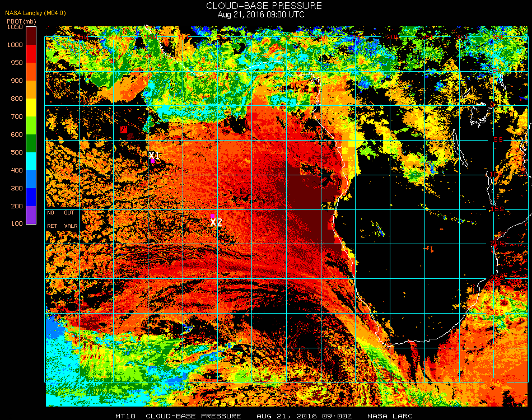
Task: Click the 35E longitude label
Action: pyautogui.click(x=498, y=36)
